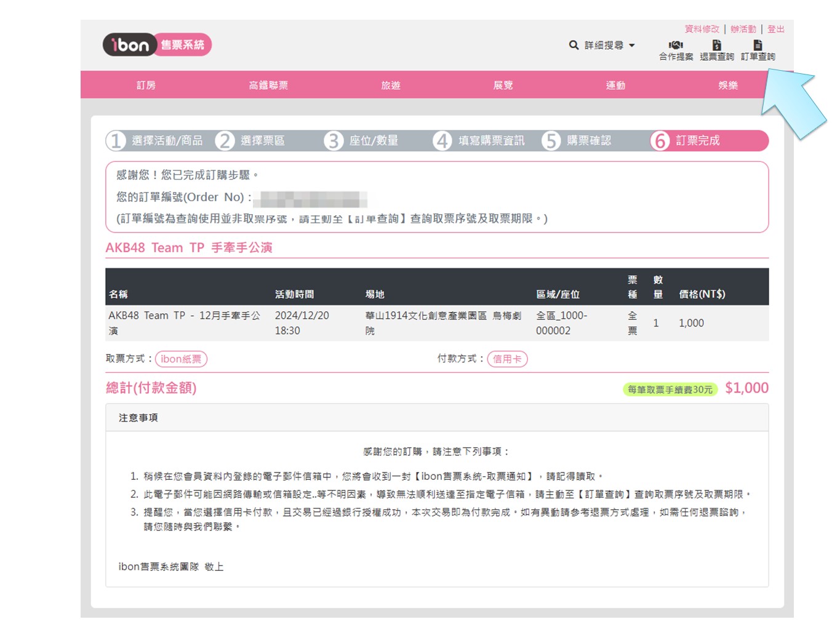This screenshot has height=630, width=840.
Task: Click step 1 選擇活動/商品
Action: point(155,141)
